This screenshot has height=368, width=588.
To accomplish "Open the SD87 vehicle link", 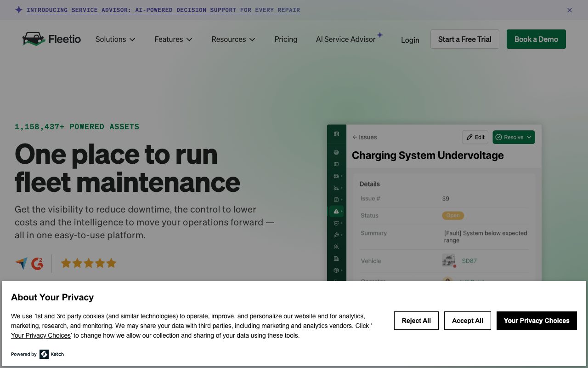I will [x=469, y=261].
